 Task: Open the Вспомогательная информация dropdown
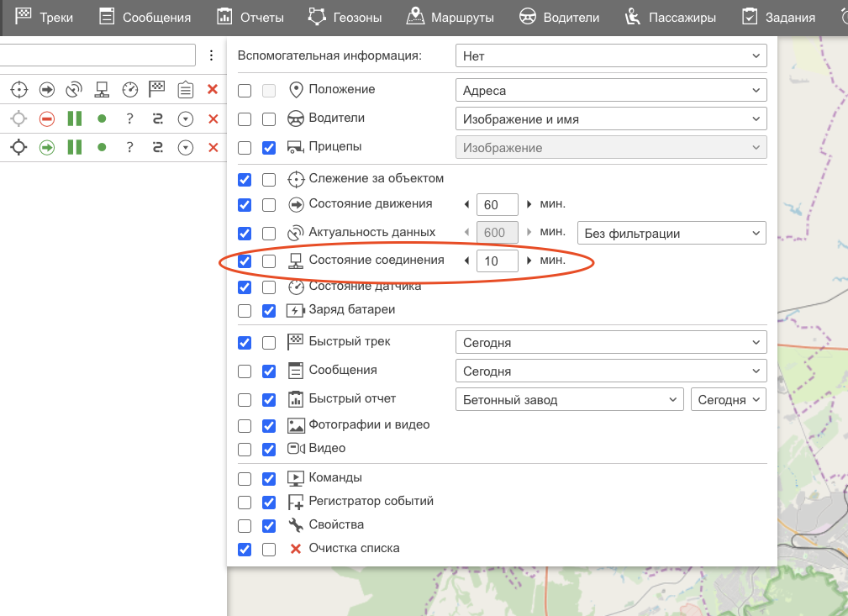click(x=610, y=56)
